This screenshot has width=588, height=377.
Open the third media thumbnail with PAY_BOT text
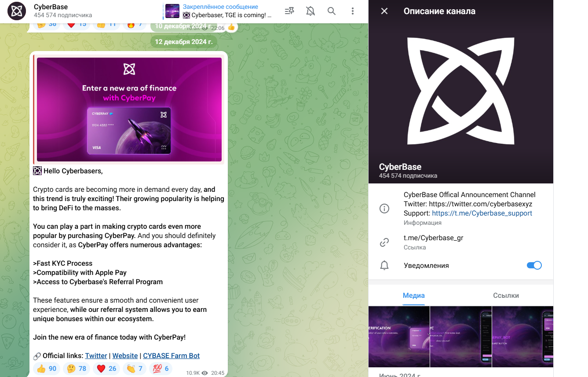(522, 337)
